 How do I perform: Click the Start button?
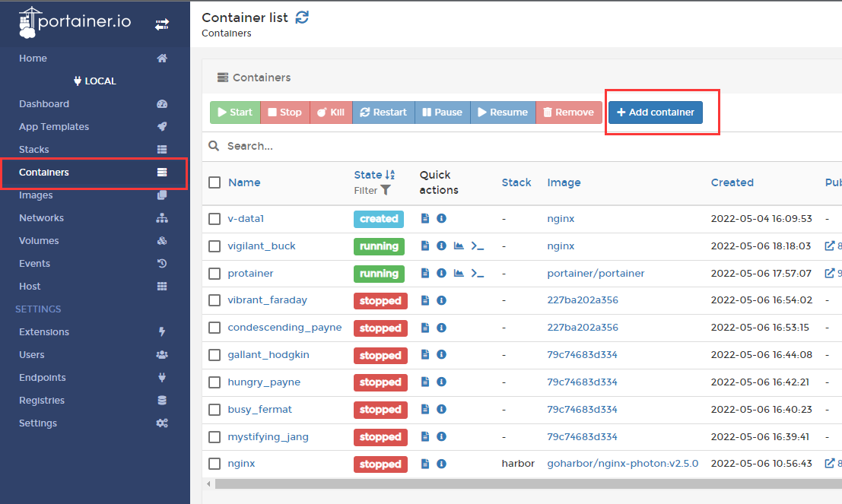tap(235, 113)
